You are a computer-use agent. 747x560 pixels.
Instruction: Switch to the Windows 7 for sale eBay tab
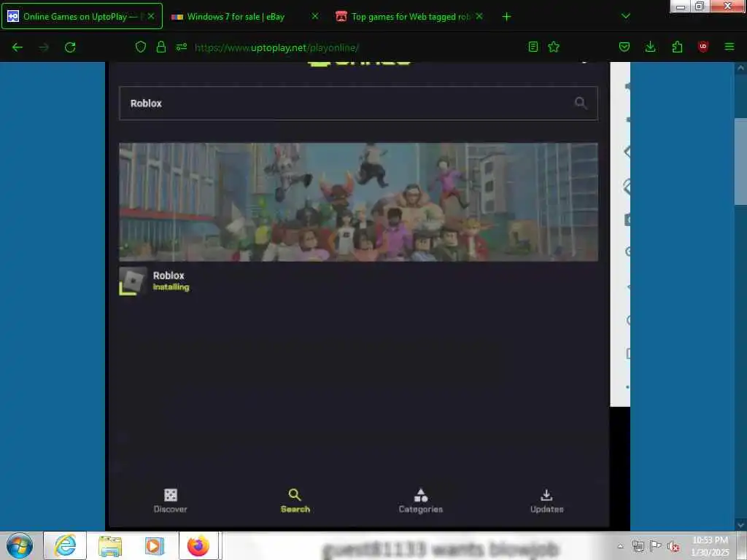[244, 16]
